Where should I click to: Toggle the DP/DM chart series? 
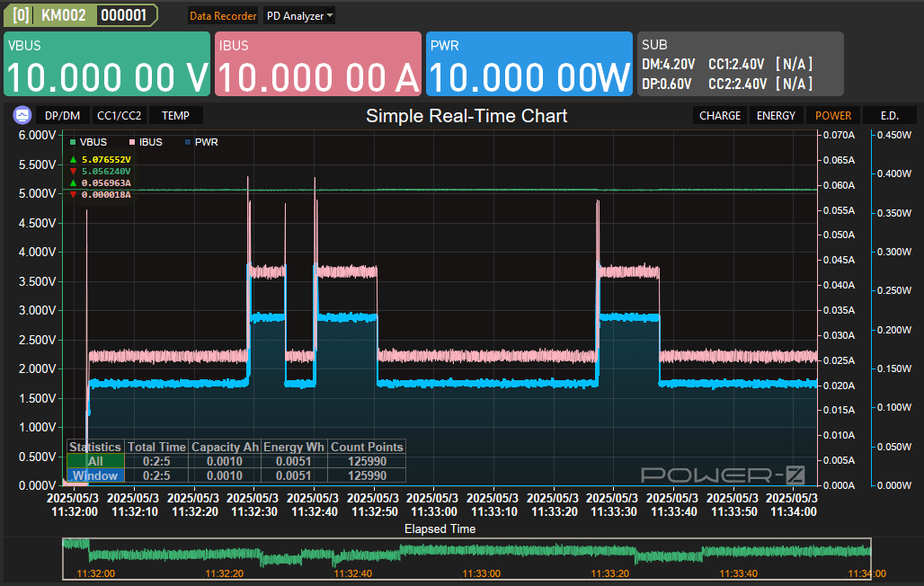pos(62,115)
